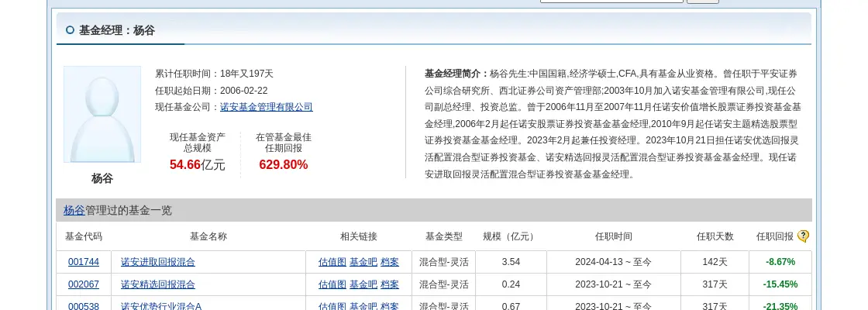Click the 基金类型 column header
Image resolution: width=868 pixels, height=310 pixels.
tap(443, 236)
